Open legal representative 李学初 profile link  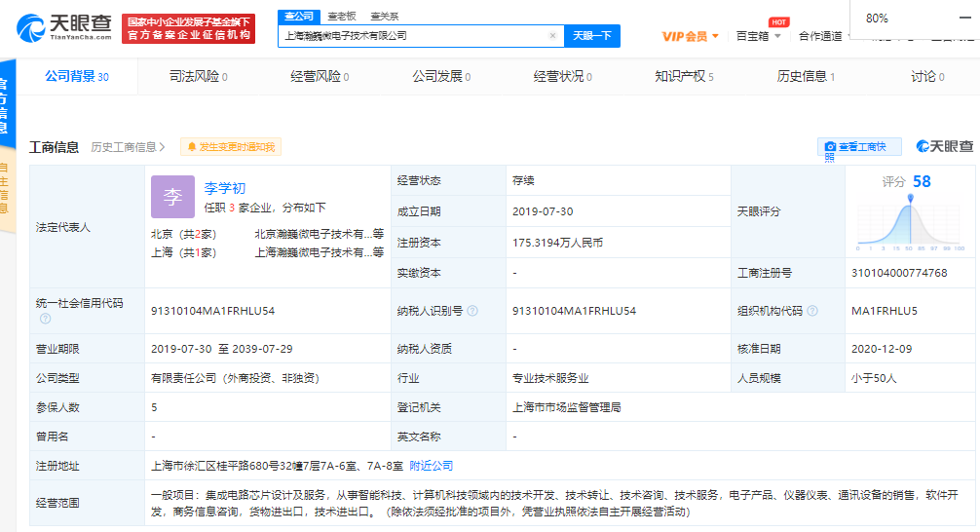[227, 187]
